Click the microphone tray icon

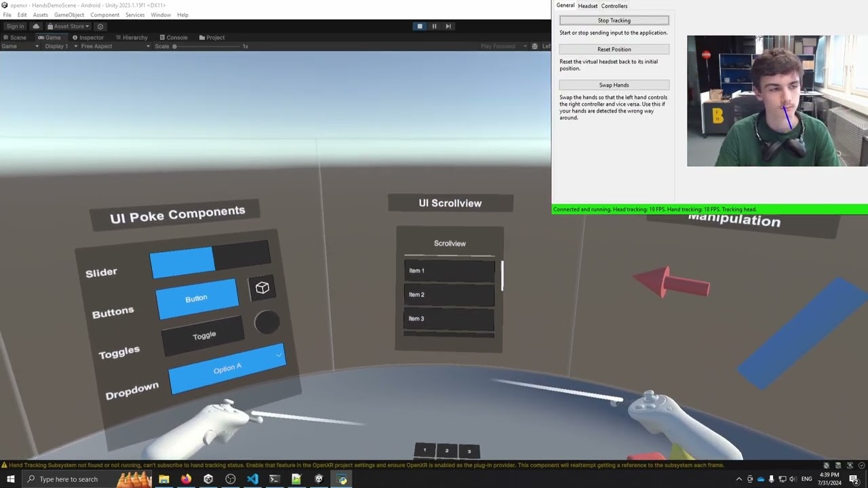[771, 479]
